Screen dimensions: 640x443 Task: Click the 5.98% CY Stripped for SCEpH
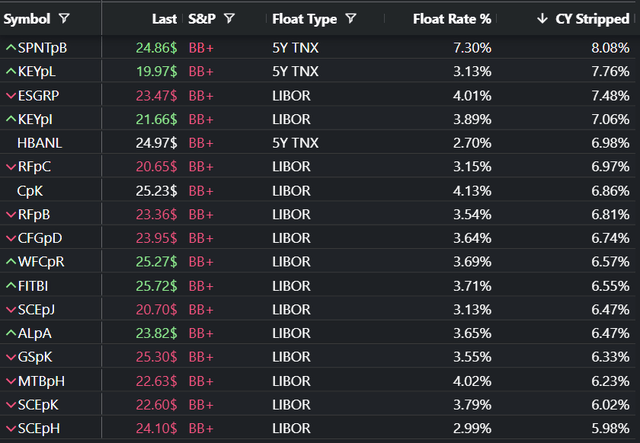coord(610,429)
